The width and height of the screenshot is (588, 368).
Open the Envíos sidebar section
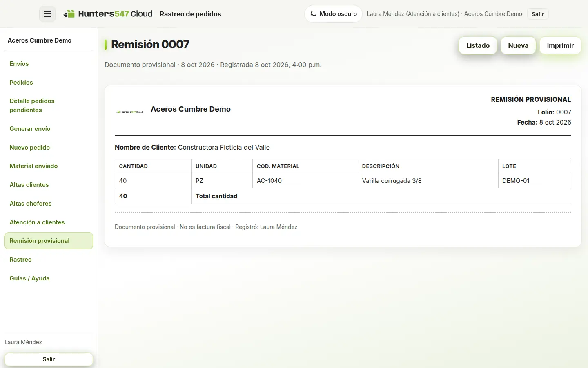click(x=49, y=64)
